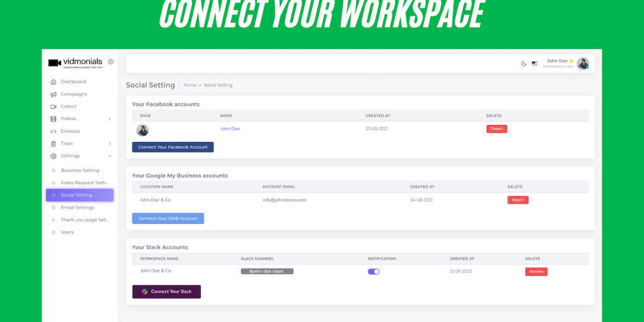
Task: Reject the John Doe & Co. GMB account
Action: pyautogui.click(x=518, y=200)
